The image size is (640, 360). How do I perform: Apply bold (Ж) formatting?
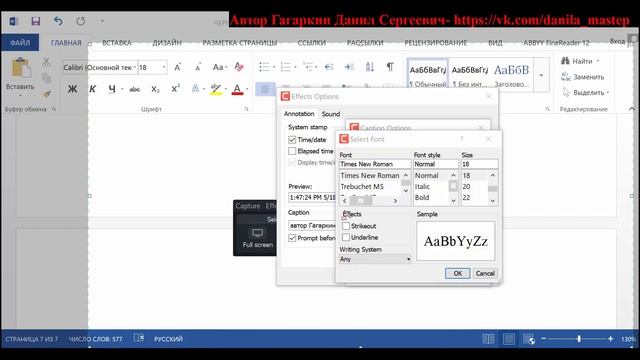coord(72,89)
